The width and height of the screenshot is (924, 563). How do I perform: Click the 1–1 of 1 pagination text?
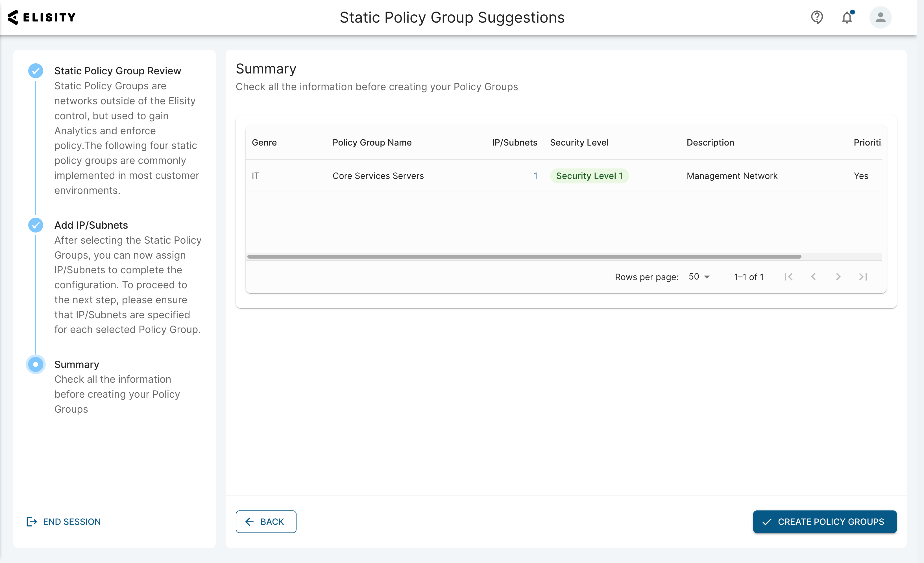(749, 277)
